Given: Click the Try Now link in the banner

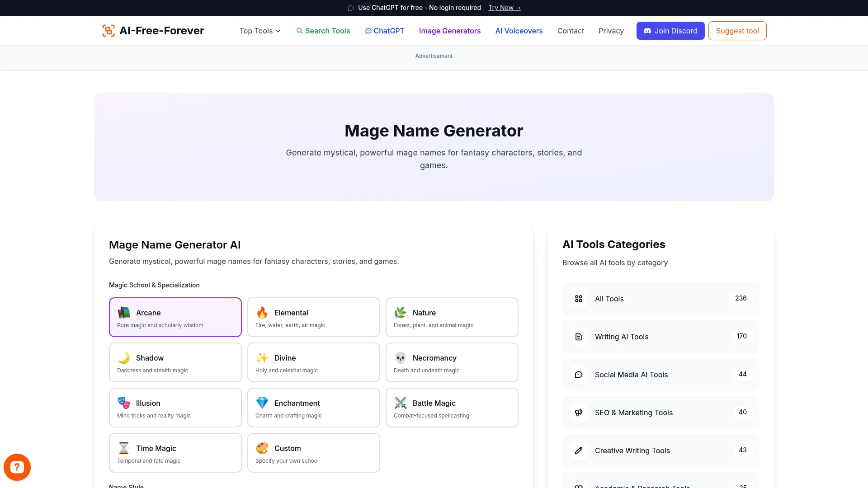Looking at the screenshot, I should coord(504,8).
